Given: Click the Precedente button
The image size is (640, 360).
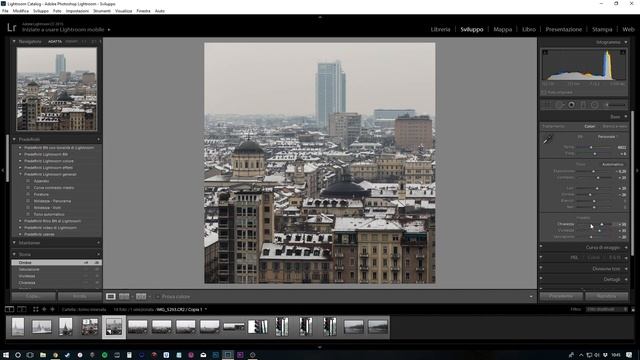Looking at the screenshot, I should coord(561,296).
